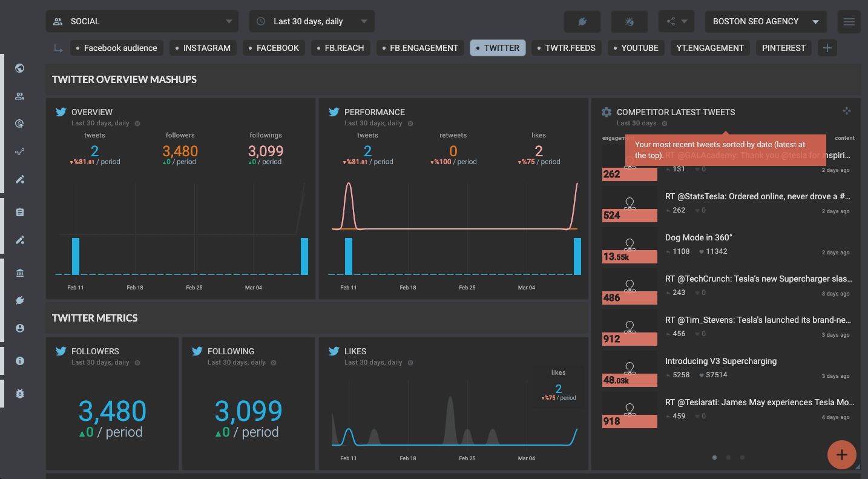868x479 pixels.
Task: Open the globe icon in left sidebar
Action: (x=19, y=68)
